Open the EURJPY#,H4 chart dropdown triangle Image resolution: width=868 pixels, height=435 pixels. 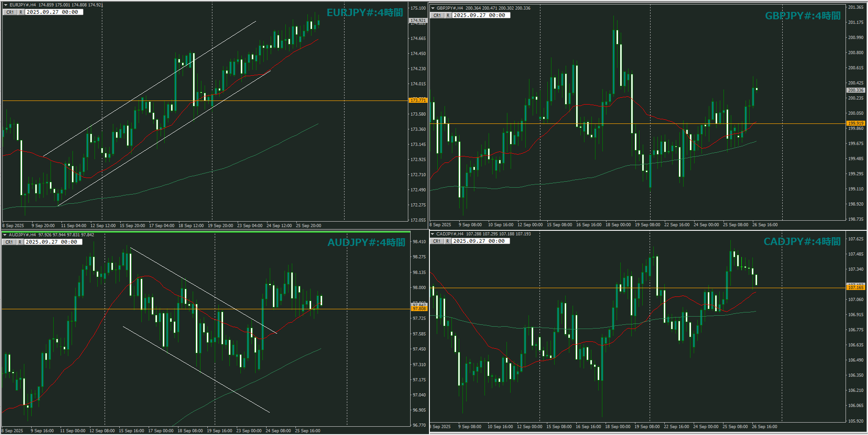coord(6,5)
